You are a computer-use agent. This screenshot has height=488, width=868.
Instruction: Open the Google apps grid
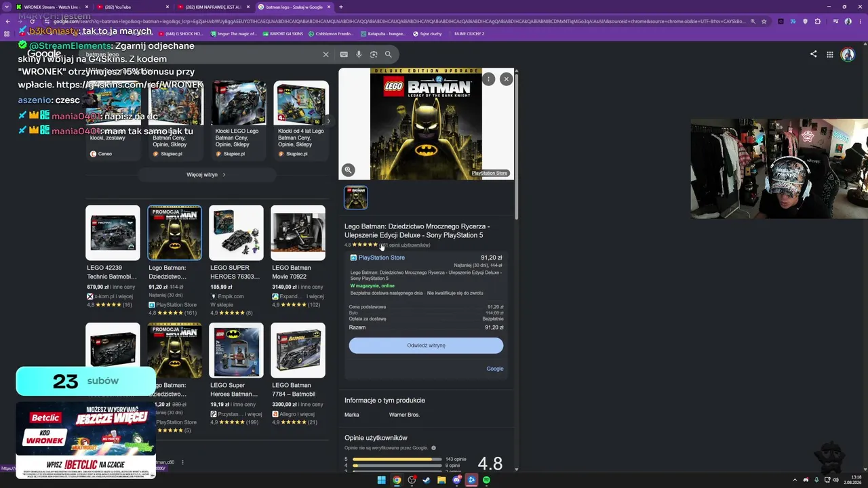830,54
